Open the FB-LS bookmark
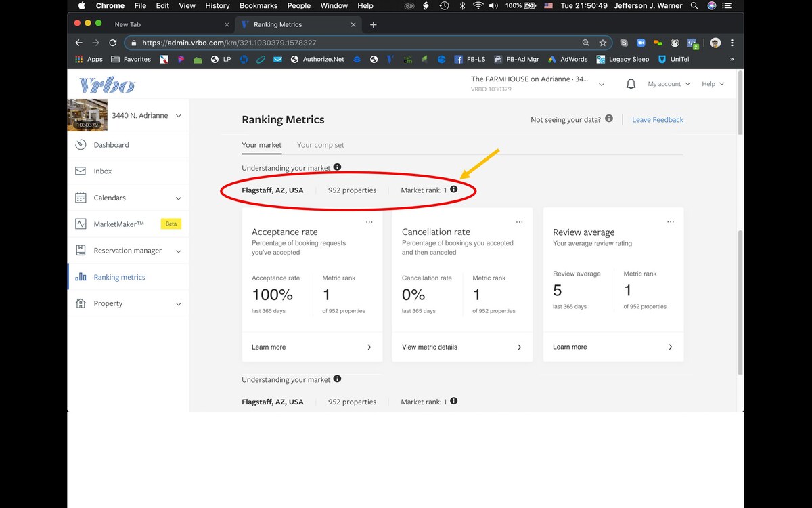 click(x=470, y=60)
